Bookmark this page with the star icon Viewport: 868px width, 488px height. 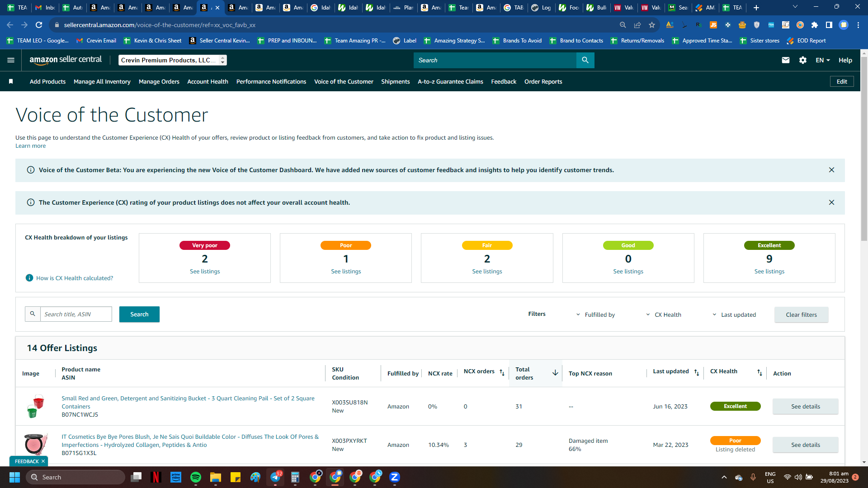[x=652, y=25]
